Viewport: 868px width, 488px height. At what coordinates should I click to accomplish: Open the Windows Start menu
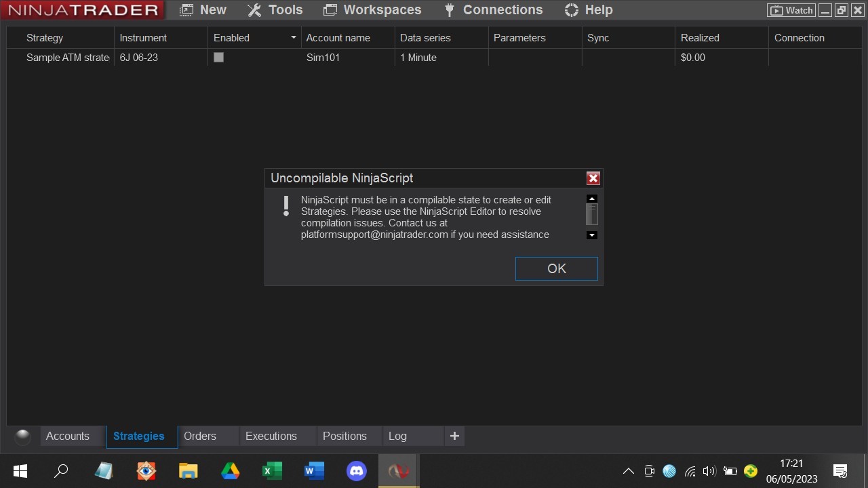click(20, 471)
